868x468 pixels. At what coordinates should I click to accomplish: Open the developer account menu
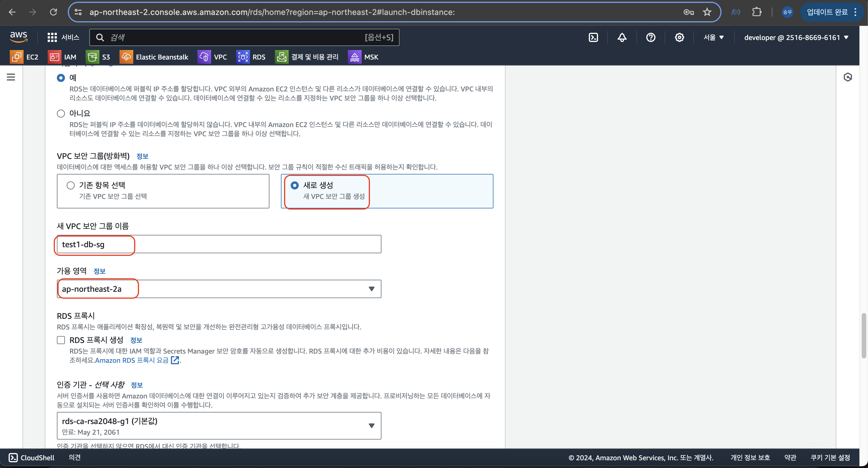click(796, 37)
